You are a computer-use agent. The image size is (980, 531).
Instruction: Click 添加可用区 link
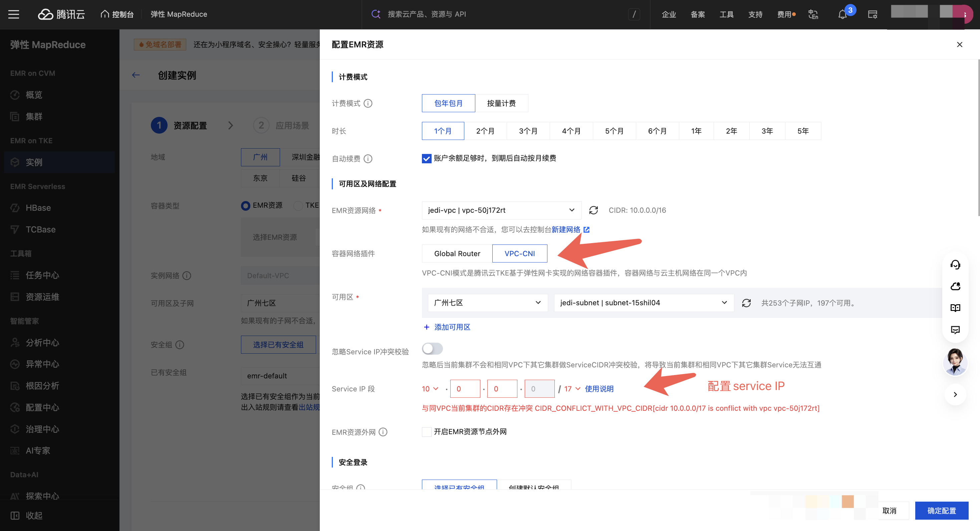click(x=452, y=327)
